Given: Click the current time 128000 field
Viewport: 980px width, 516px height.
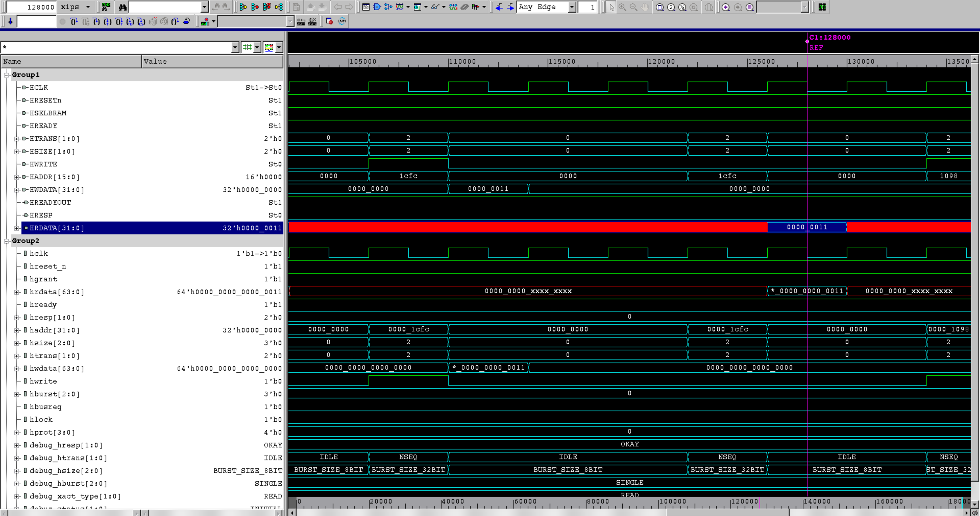Looking at the screenshot, I should (32, 7).
